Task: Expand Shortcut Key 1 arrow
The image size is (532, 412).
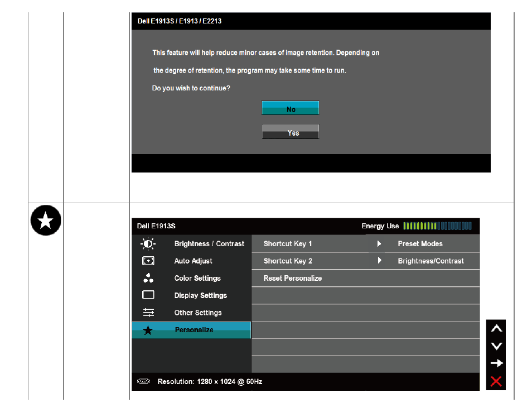Action: click(x=379, y=243)
